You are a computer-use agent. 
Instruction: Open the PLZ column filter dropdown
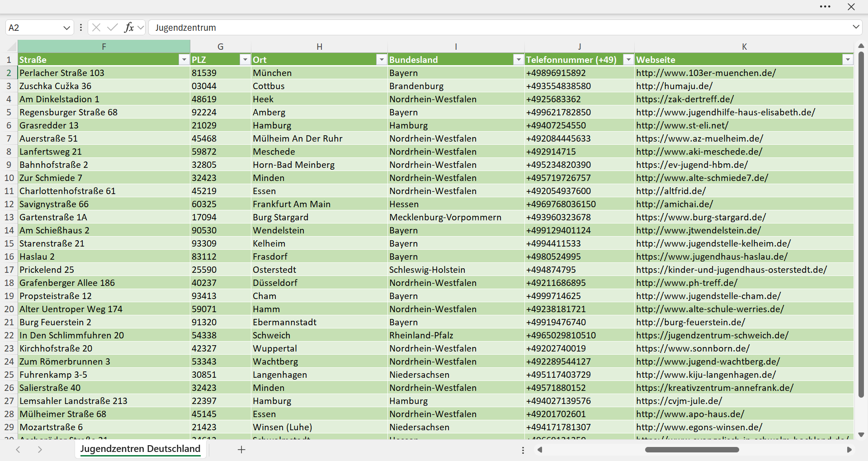(245, 60)
